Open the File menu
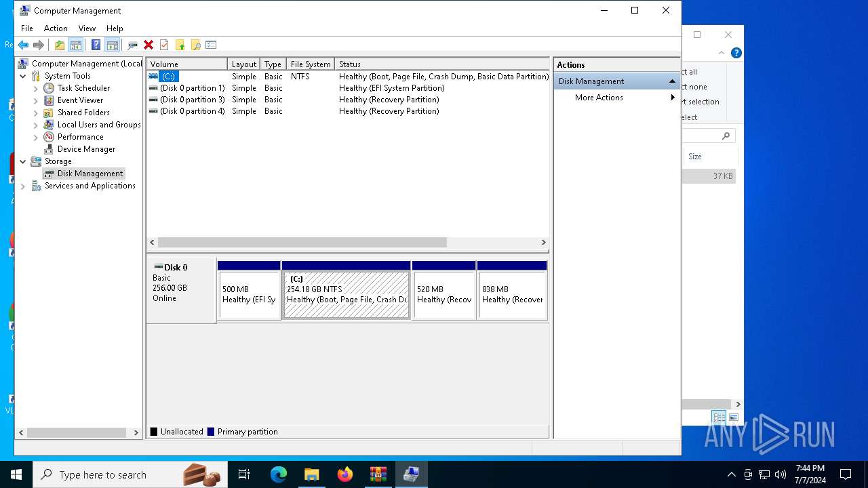The image size is (868, 488). [x=27, y=28]
